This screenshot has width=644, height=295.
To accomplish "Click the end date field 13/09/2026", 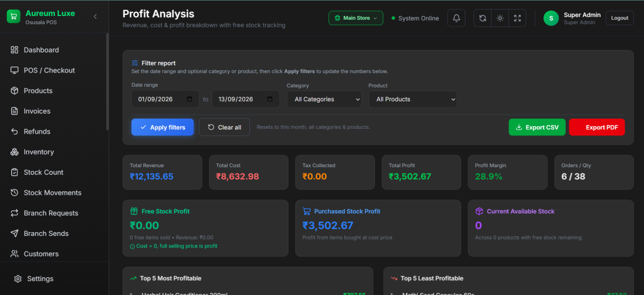I will (x=246, y=99).
